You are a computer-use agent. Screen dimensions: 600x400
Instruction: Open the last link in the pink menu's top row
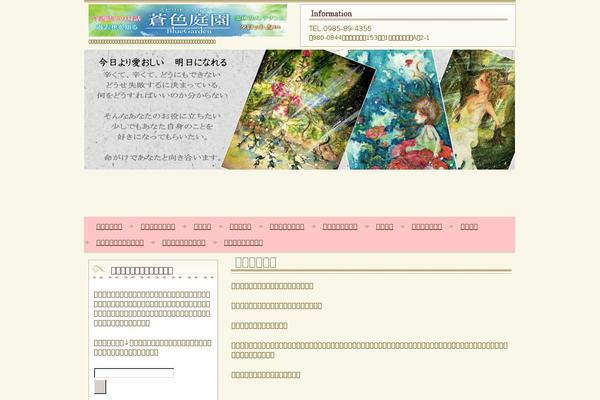point(469,227)
